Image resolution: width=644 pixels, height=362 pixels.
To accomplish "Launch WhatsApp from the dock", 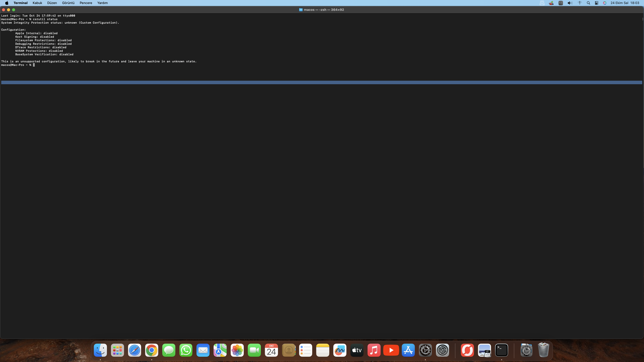I will pyautogui.click(x=186, y=350).
